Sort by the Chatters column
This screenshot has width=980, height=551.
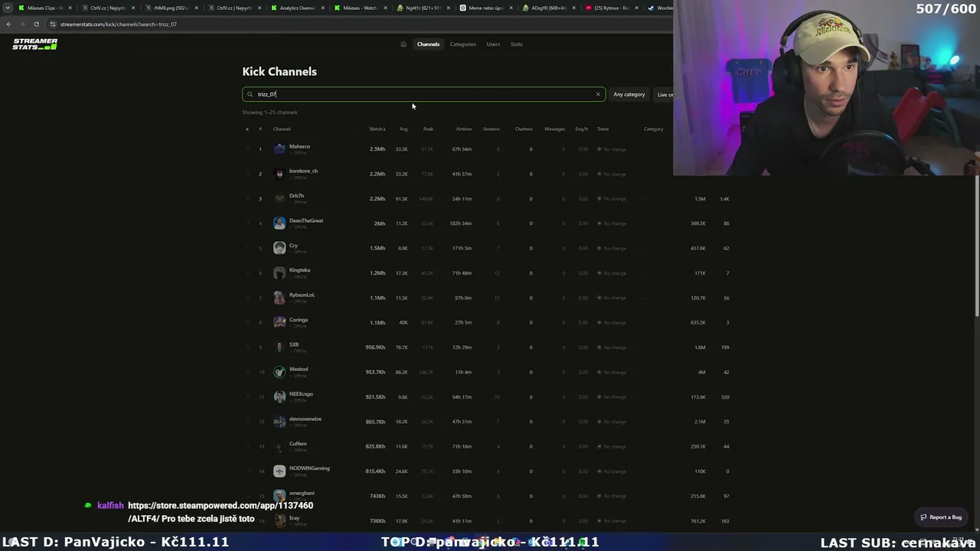[x=523, y=129]
